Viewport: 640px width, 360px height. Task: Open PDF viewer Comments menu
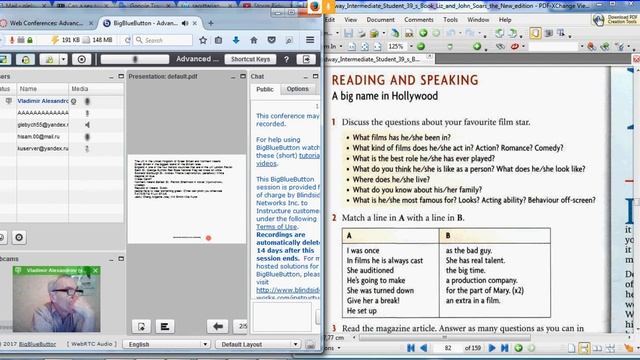419,20
